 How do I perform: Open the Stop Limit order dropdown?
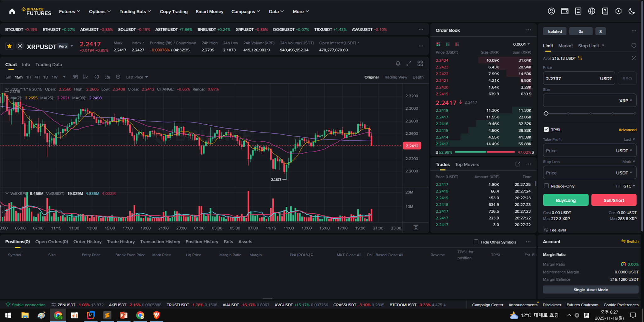591,46
